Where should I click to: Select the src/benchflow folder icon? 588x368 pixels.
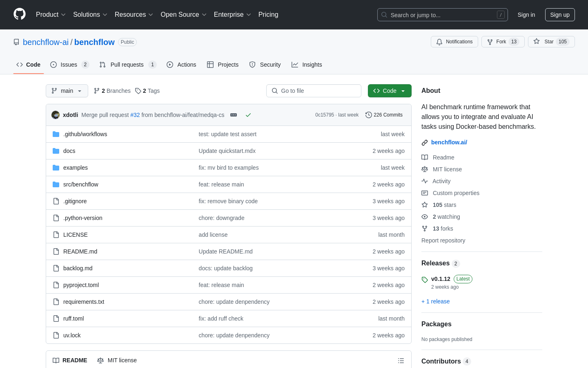[56, 184]
